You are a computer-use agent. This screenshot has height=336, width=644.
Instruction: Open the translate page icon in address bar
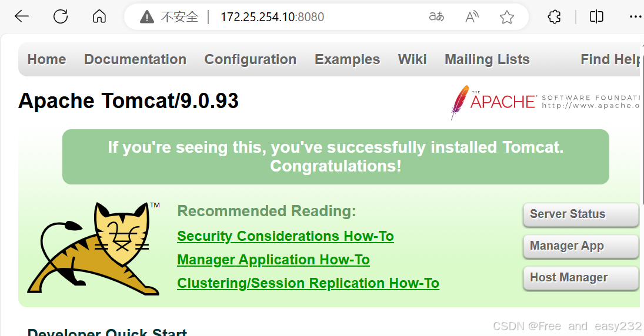click(x=436, y=16)
